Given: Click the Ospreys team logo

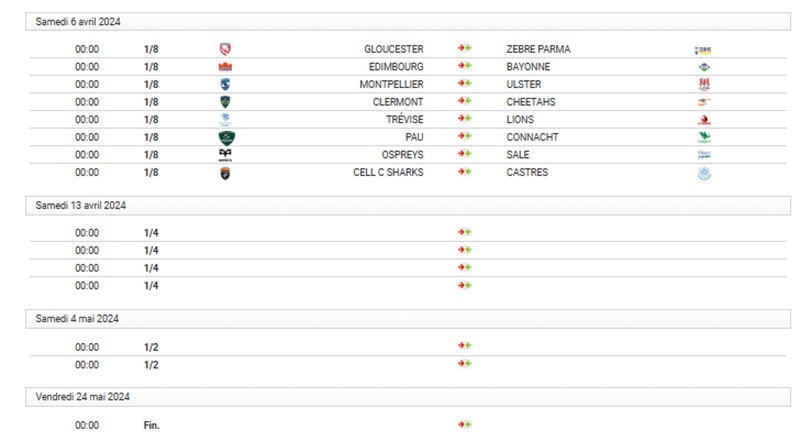Looking at the screenshot, I should coord(225,155).
